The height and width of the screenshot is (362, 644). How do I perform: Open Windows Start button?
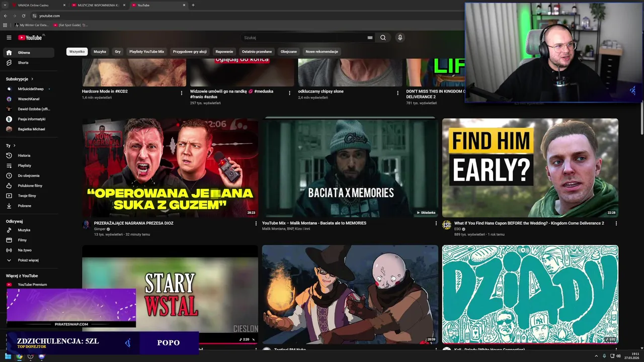coord(8,356)
